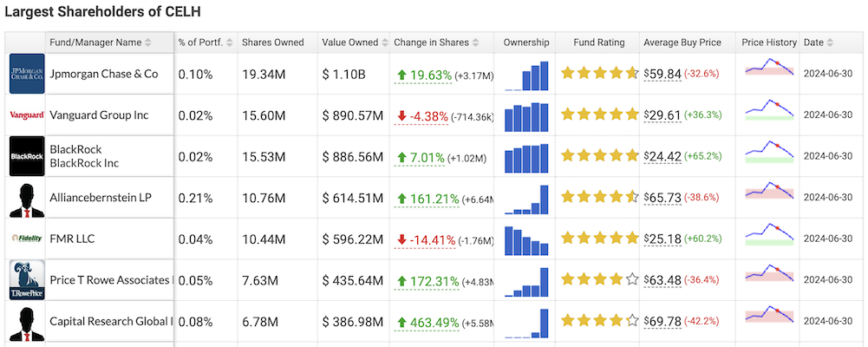Click FMR LLC price history sparkline

(769, 233)
